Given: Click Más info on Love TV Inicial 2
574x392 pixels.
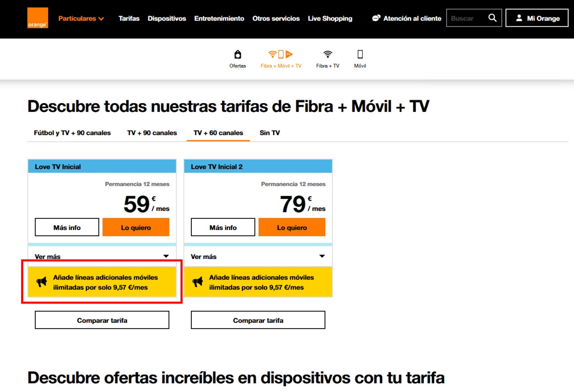Looking at the screenshot, I should (223, 227).
